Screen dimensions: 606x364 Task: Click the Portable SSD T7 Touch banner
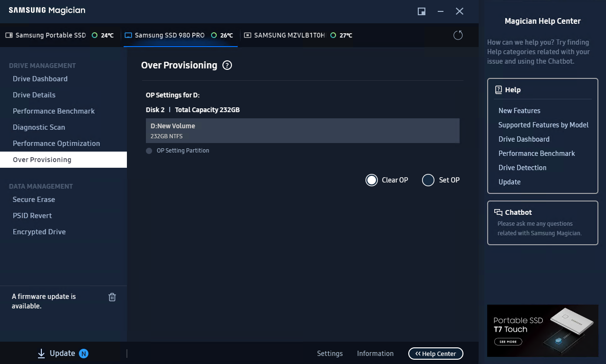tap(543, 331)
